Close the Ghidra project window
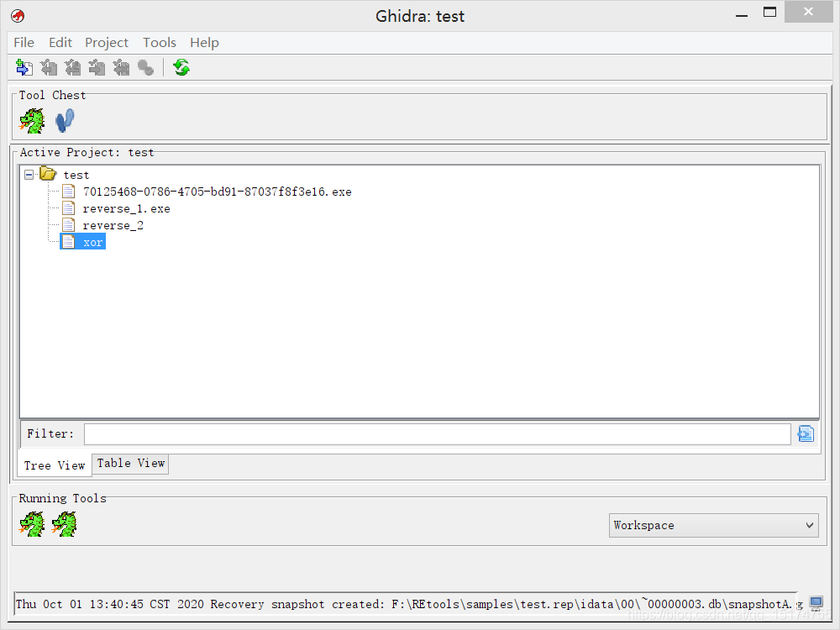 click(x=808, y=12)
